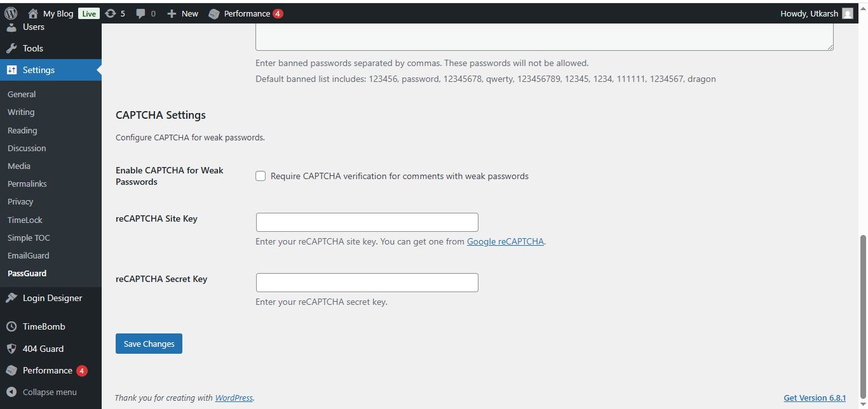Click the Settings sliders icon

(11, 70)
